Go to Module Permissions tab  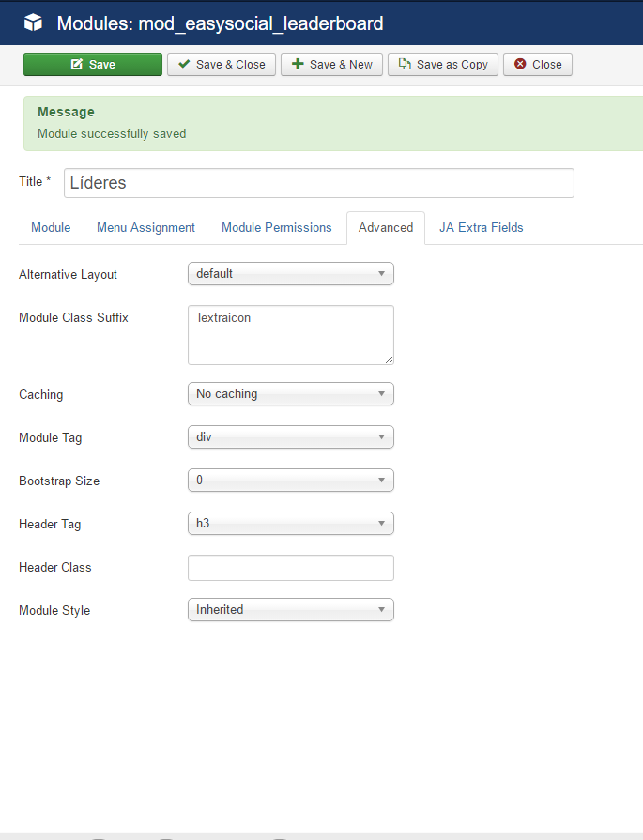pos(277,228)
